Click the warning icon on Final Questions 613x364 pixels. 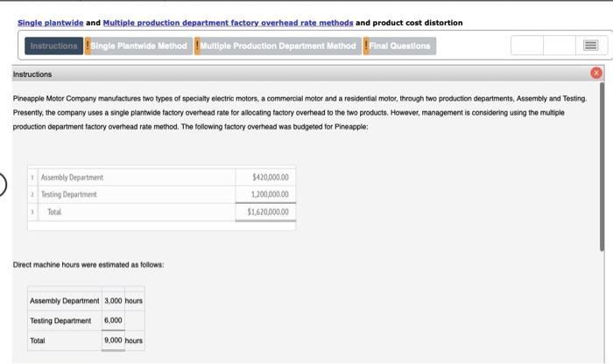click(x=366, y=46)
